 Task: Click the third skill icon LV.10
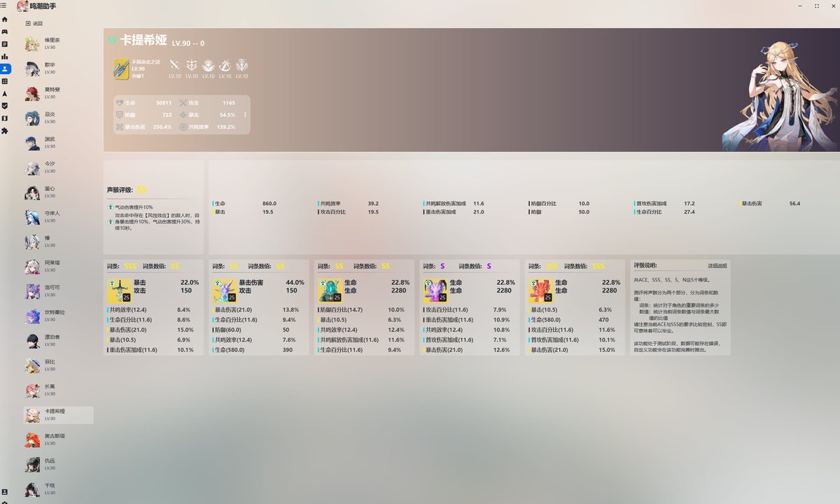208,64
